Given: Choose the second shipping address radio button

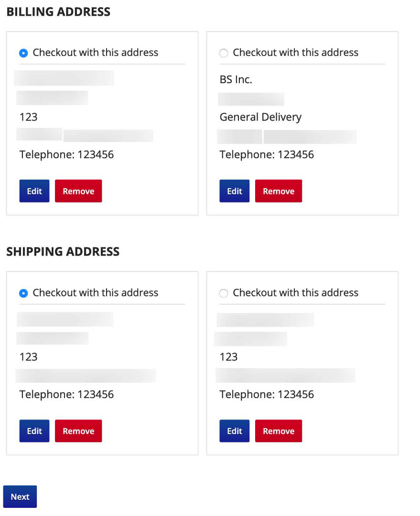Looking at the screenshot, I should (x=223, y=293).
